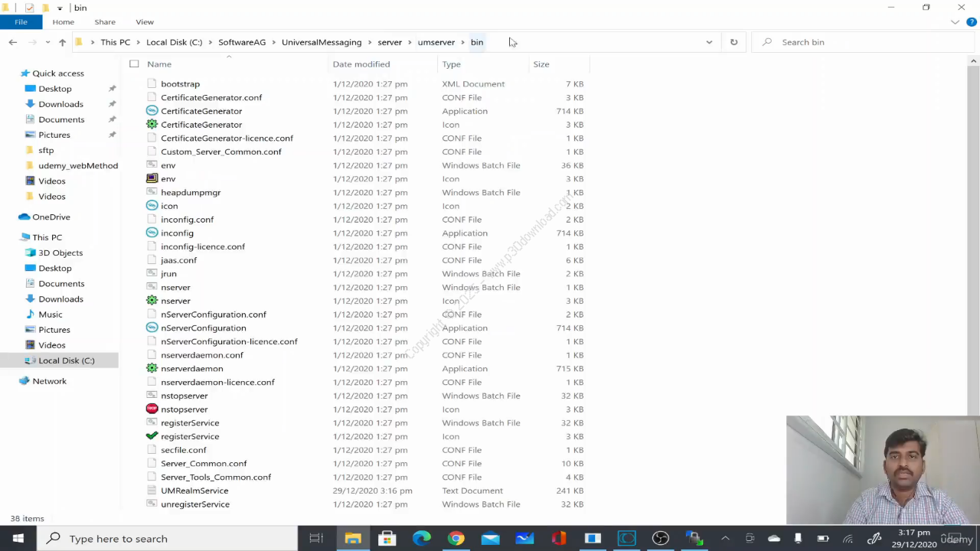Select the unregisterService batch file name
980x551 pixels.
195,504
